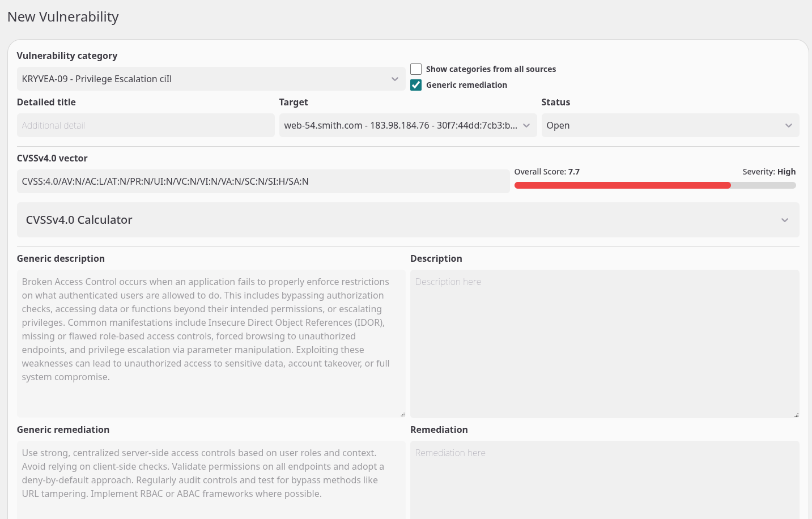Click the red overall score bar
Image resolution: width=812 pixels, height=519 pixels.
click(622, 185)
